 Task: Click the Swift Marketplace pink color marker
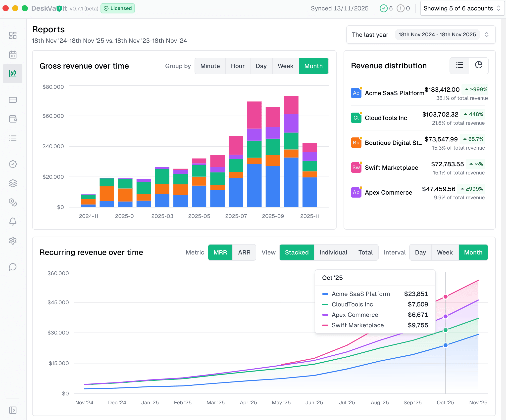pyautogui.click(x=325, y=325)
